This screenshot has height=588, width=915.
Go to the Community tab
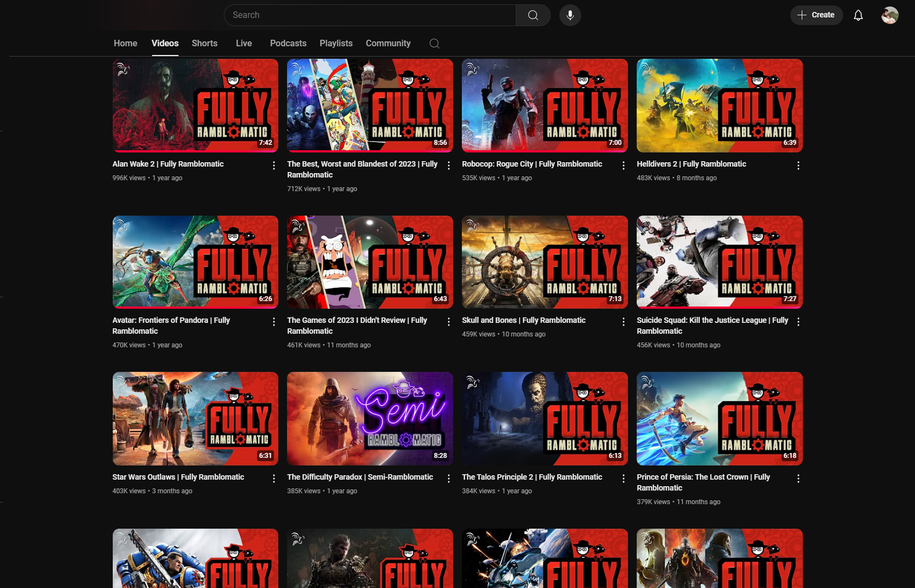click(x=388, y=44)
